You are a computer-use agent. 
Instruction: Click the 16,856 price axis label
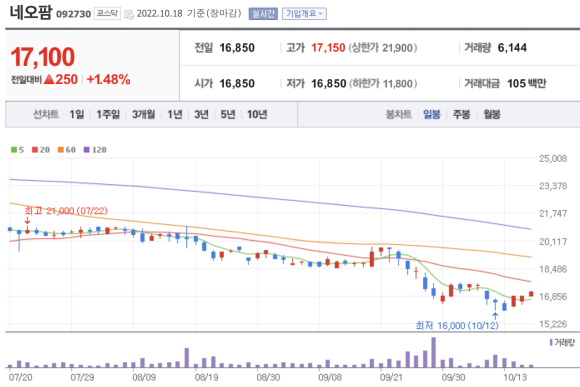point(553,297)
